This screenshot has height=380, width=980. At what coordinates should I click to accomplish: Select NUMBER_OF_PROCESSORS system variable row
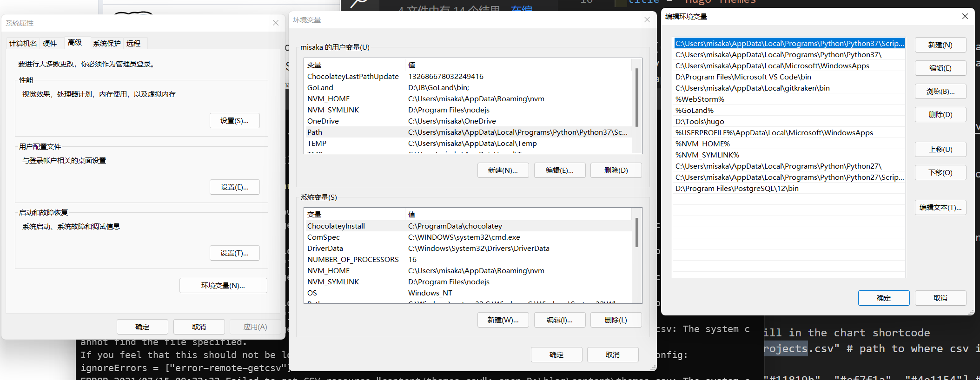coord(468,260)
